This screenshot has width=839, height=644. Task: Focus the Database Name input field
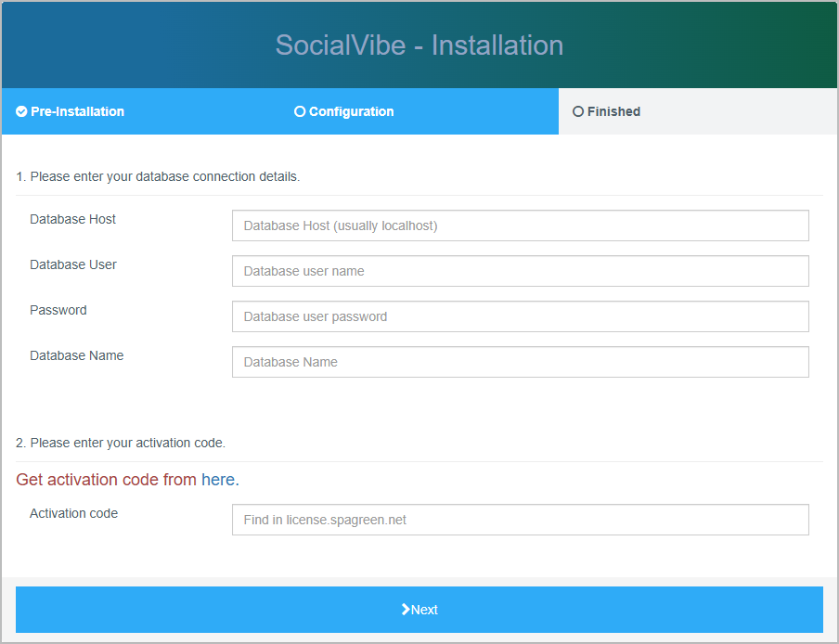click(520, 362)
